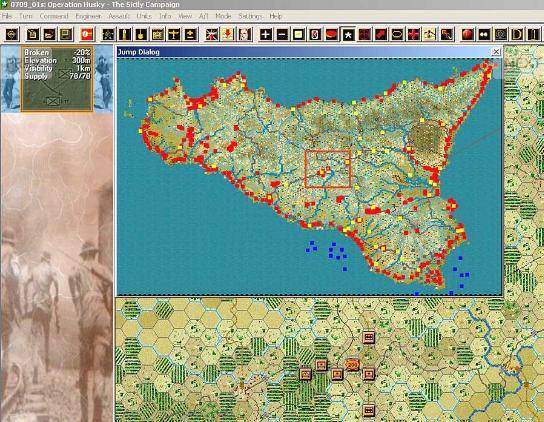Click the red down-arrow toolbar icon
Image resolution: width=544 pixels, height=422 pixels.
coord(228,34)
